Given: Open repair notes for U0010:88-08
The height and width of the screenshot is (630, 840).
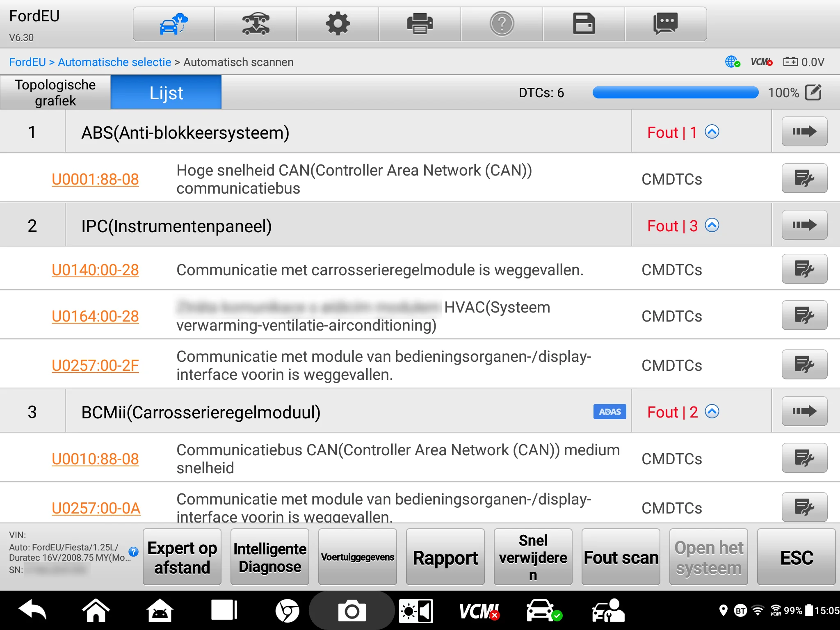Looking at the screenshot, I should pos(804,458).
